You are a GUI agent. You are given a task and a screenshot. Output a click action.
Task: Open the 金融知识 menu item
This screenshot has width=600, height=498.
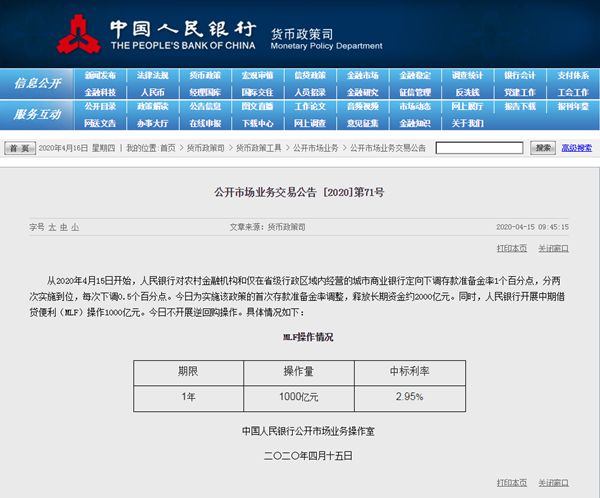click(x=415, y=123)
